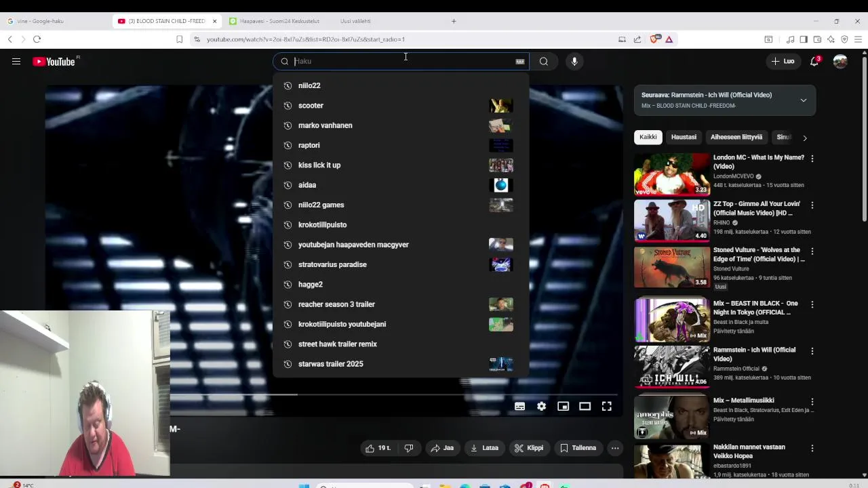Screen dimensions: 868x488
Task: Pick street hawk trailer remix suggestion
Action: 401,344
